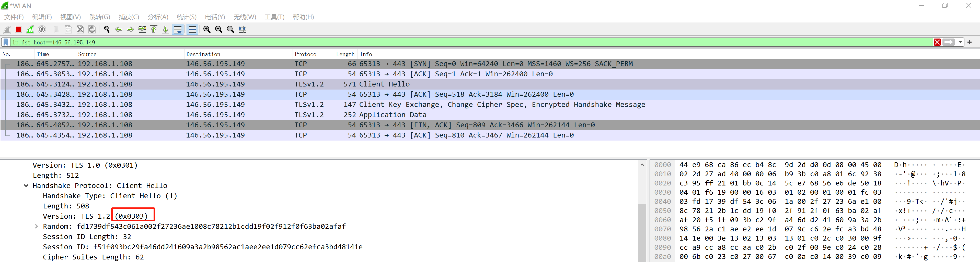
Task: Open a capture file
Action: click(56, 29)
